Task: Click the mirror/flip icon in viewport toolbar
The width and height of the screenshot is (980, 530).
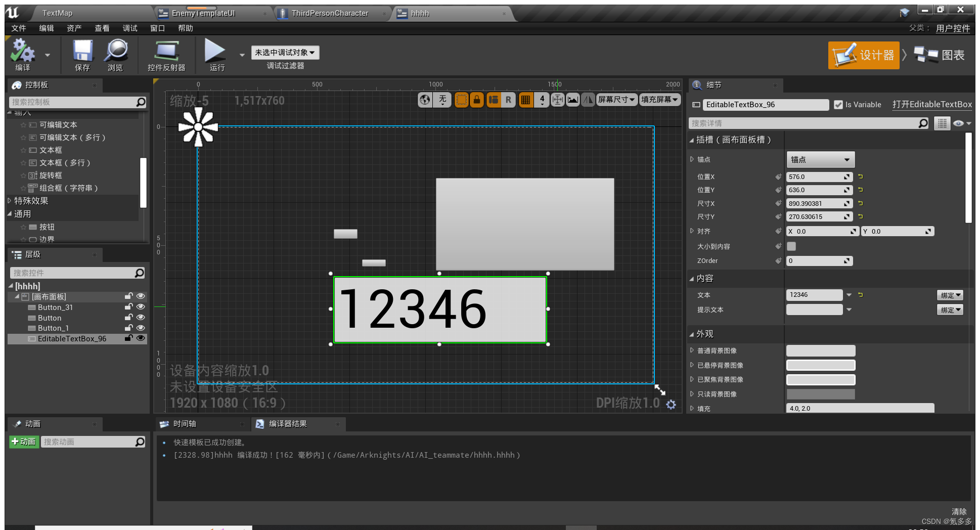Action: pos(588,100)
